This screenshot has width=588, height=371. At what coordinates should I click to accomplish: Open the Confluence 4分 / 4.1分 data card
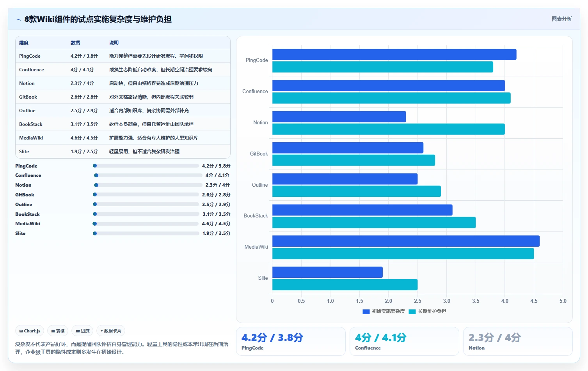point(404,341)
